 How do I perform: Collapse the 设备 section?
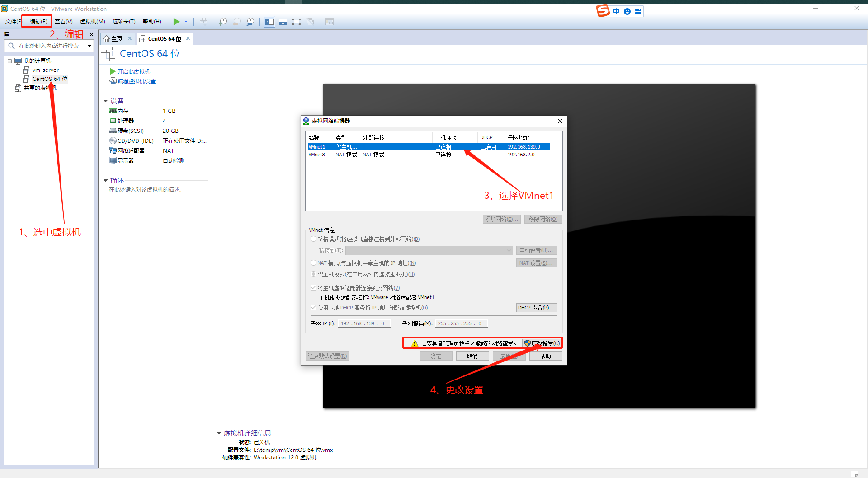[105, 101]
